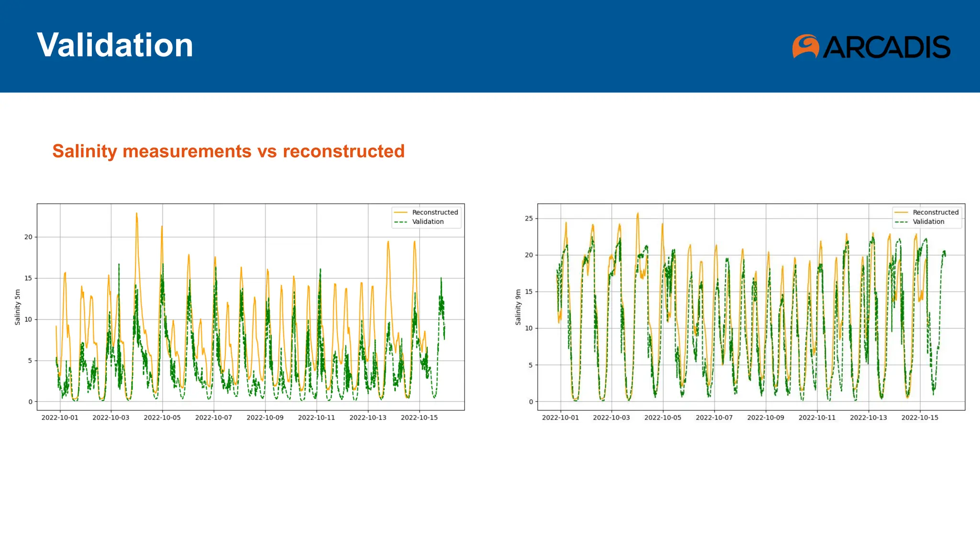Toggle visibility of Reconstructed series in left legend

tap(434, 212)
